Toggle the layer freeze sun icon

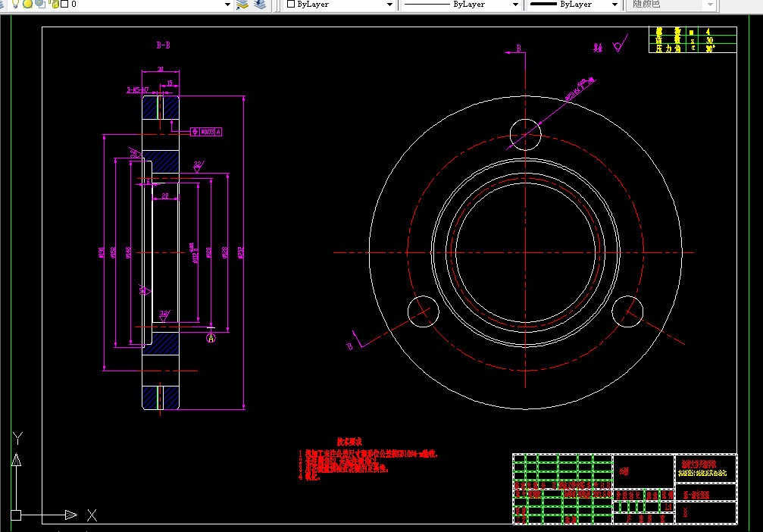click(28, 4)
